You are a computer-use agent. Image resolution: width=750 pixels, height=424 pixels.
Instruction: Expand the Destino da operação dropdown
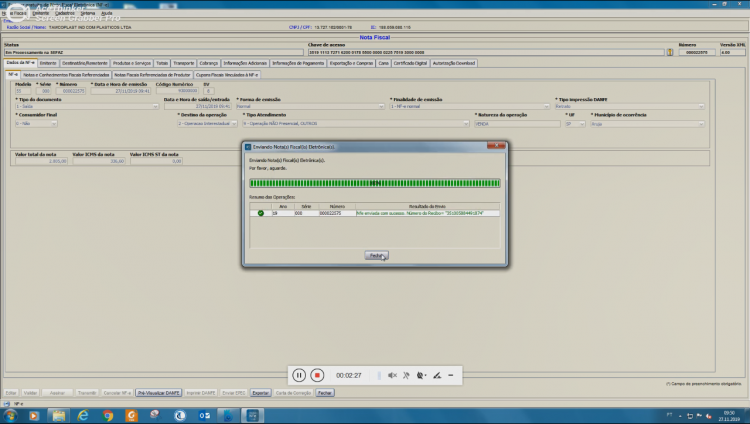tap(234, 123)
